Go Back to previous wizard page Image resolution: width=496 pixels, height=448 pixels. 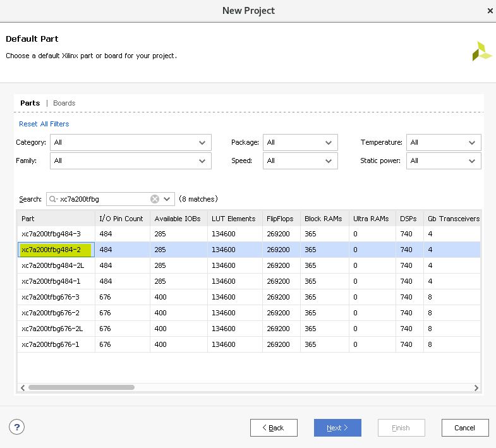tap(274, 428)
